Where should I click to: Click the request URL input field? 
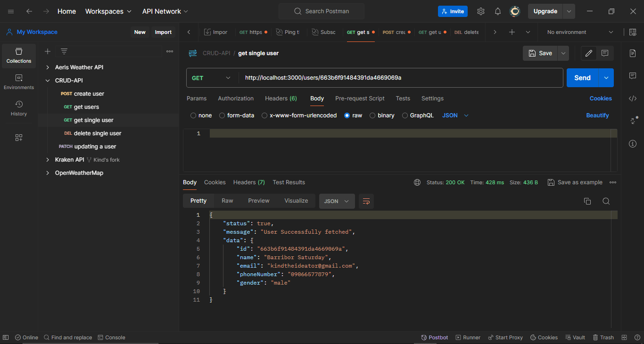[401, 78]
